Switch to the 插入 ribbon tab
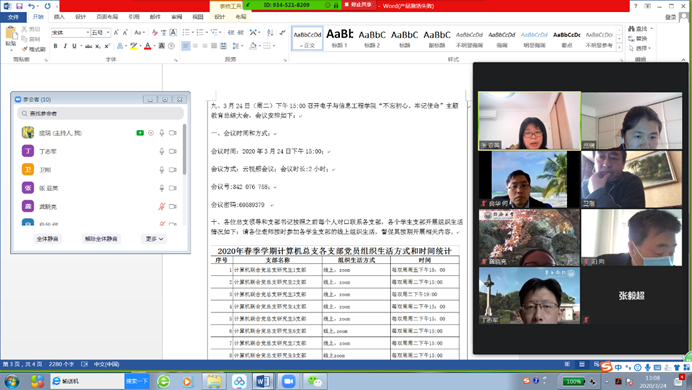692x390 pixels. tap(59, 17)
